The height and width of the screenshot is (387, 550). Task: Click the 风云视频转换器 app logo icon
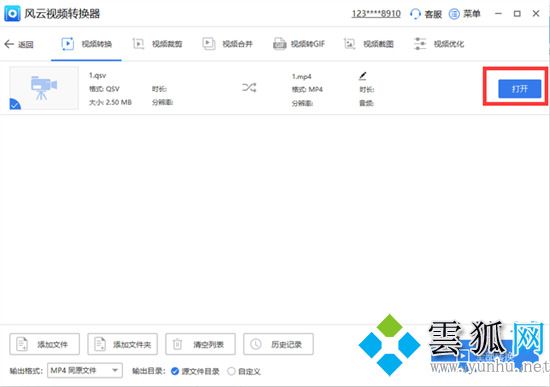pos(12,14)
